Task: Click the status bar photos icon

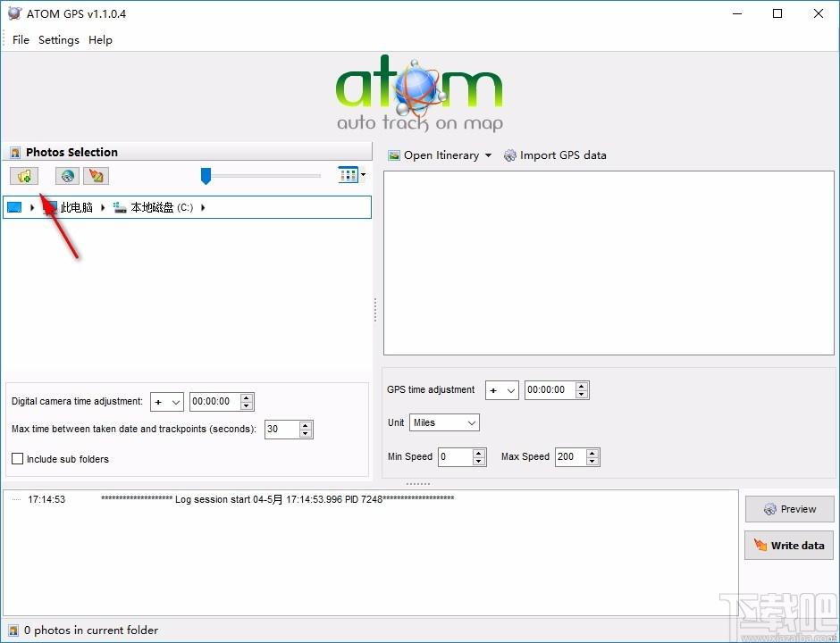Action: tap(13, 630)
